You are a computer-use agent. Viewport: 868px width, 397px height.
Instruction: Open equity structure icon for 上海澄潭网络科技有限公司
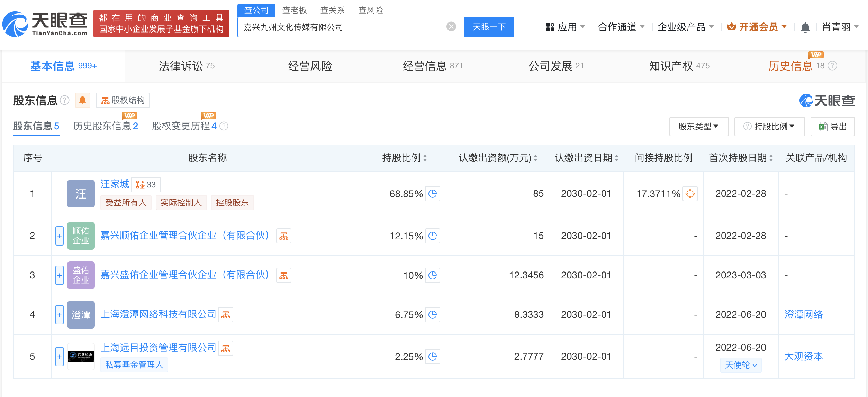pos(226,315)
